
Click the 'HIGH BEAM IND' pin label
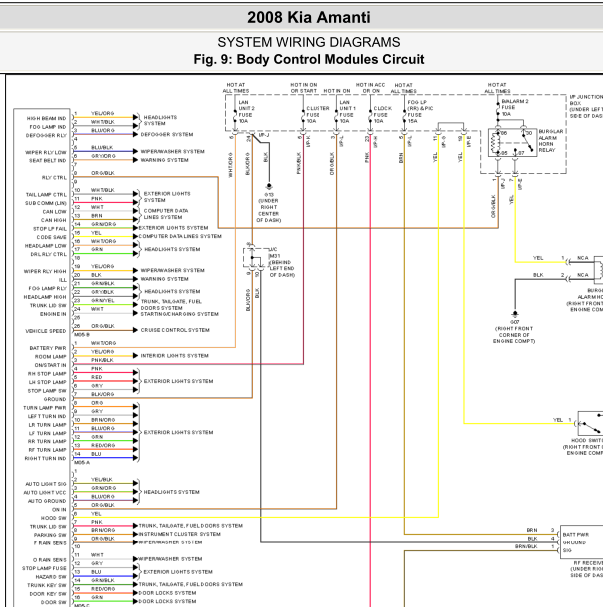[46, 118]
